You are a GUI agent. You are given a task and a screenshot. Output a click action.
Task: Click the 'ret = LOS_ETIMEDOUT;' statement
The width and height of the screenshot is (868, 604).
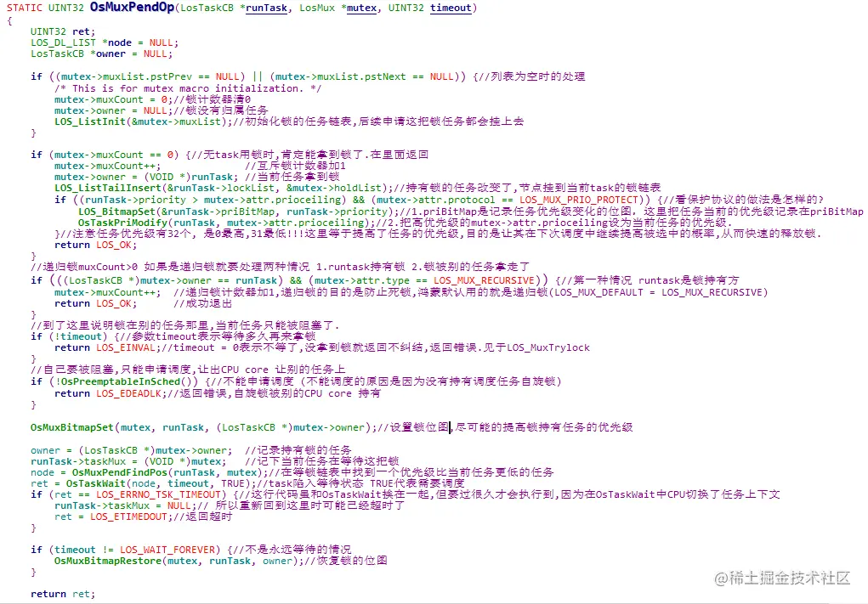coord(113,517)
